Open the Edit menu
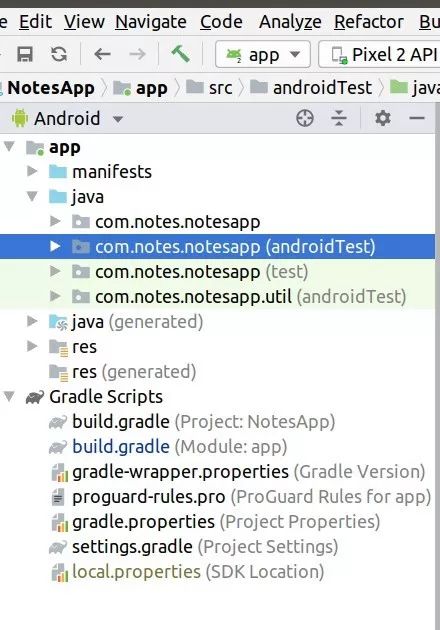 36,22
